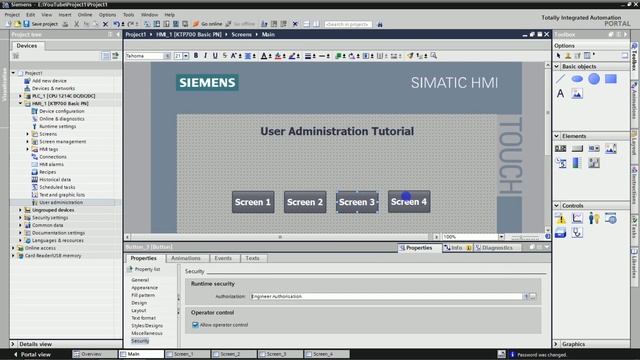This screenshot has height=360, width=640.
Task: Toggle Allow operator control checkbox
Action: pyautogui.click(x=195, y=325)
